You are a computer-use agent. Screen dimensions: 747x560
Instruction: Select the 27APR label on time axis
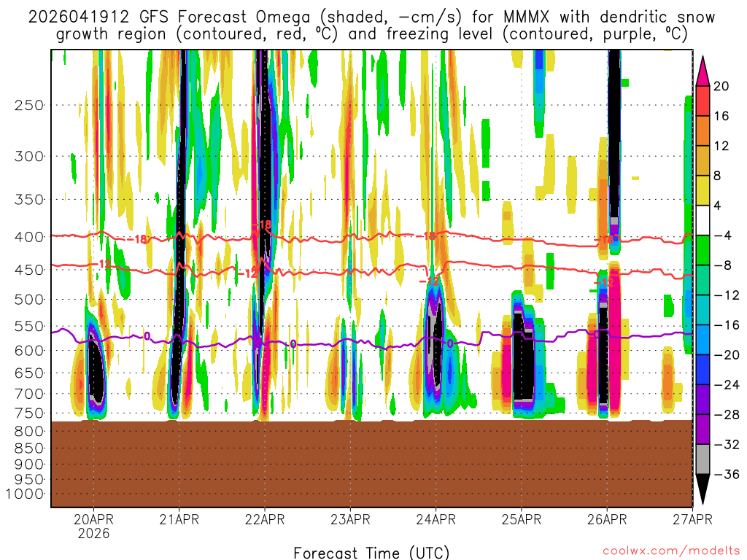[x=690, y=520]
